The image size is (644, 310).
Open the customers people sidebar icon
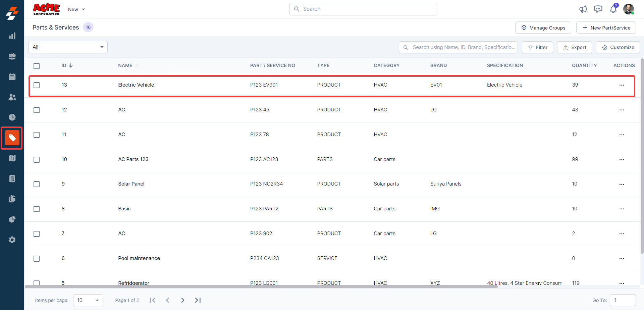12,97
